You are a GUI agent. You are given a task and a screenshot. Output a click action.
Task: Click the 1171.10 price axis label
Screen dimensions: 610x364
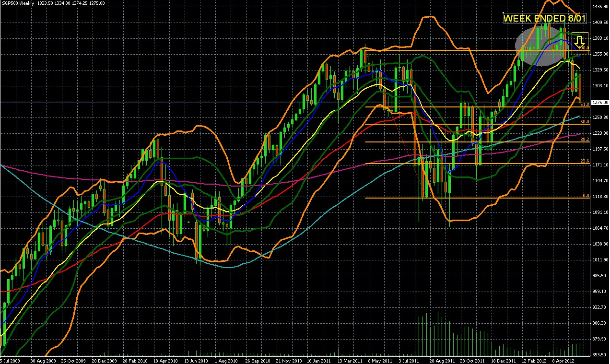pos(600,165)
